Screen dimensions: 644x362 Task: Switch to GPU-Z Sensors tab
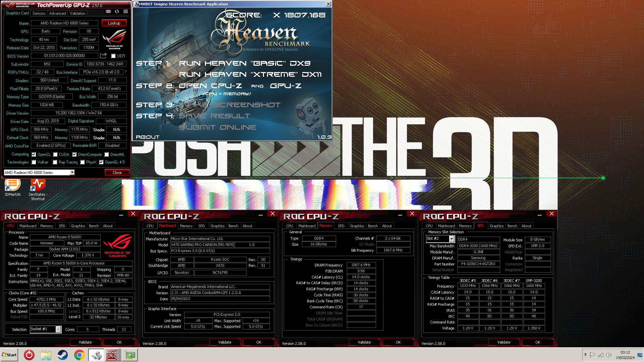[39, 13]
